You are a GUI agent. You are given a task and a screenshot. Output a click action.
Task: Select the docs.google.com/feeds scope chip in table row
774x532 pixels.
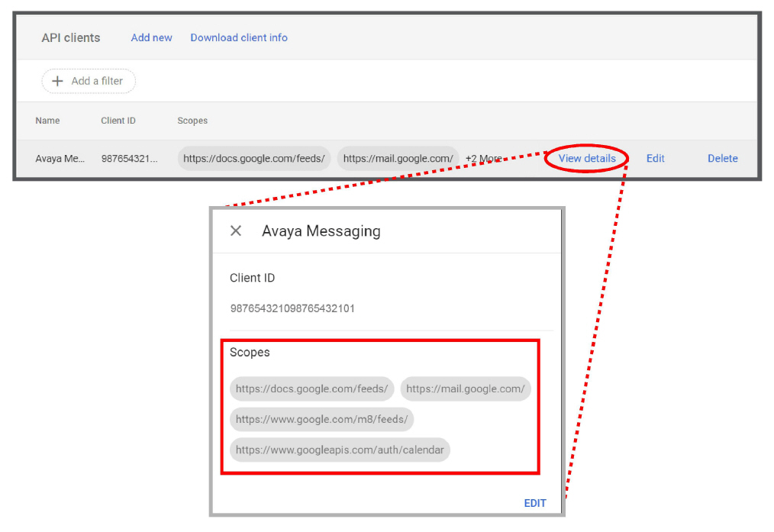253,159
